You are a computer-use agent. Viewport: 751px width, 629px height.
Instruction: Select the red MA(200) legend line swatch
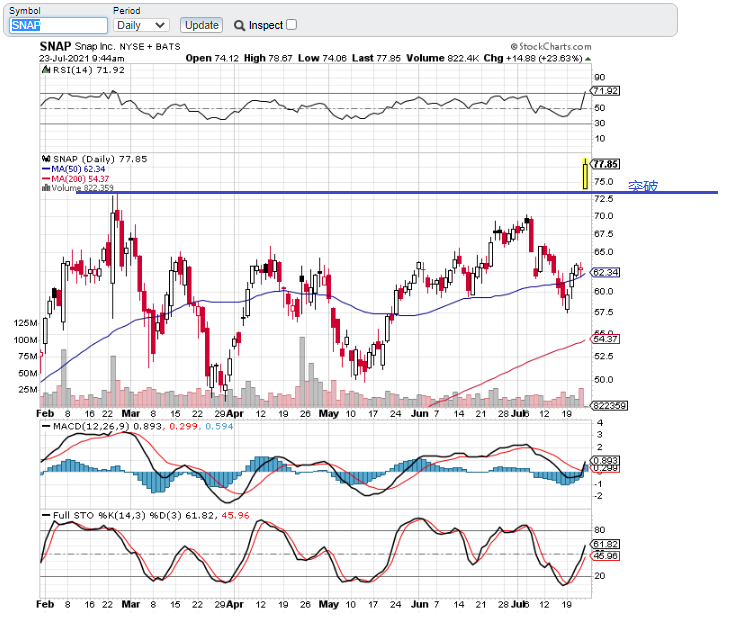coord(46,178)
